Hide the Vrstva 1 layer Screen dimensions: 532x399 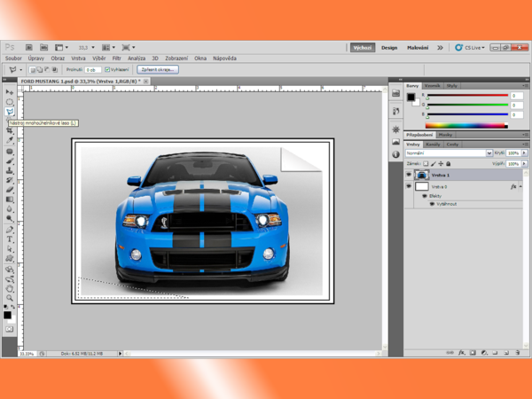pos(409,175)
